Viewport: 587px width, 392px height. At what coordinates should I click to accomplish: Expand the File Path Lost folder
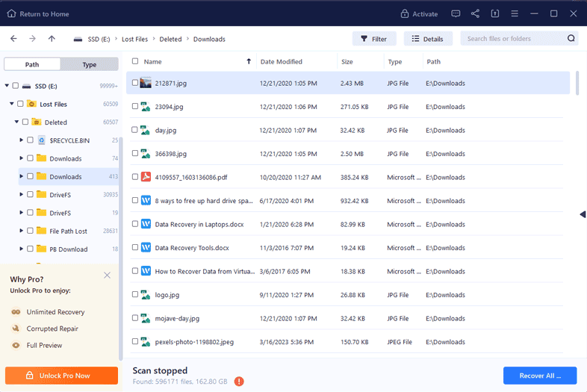(22, 231)
